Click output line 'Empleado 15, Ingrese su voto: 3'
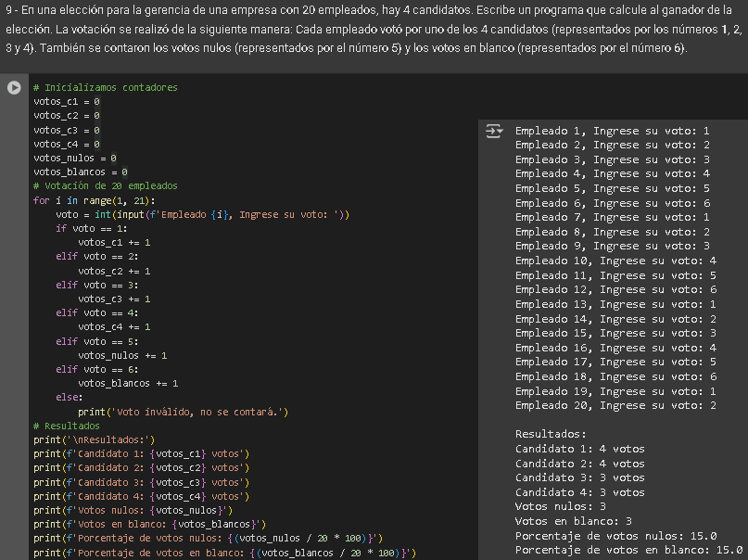Viewport: 748px width, 560px height. point(615,333)
